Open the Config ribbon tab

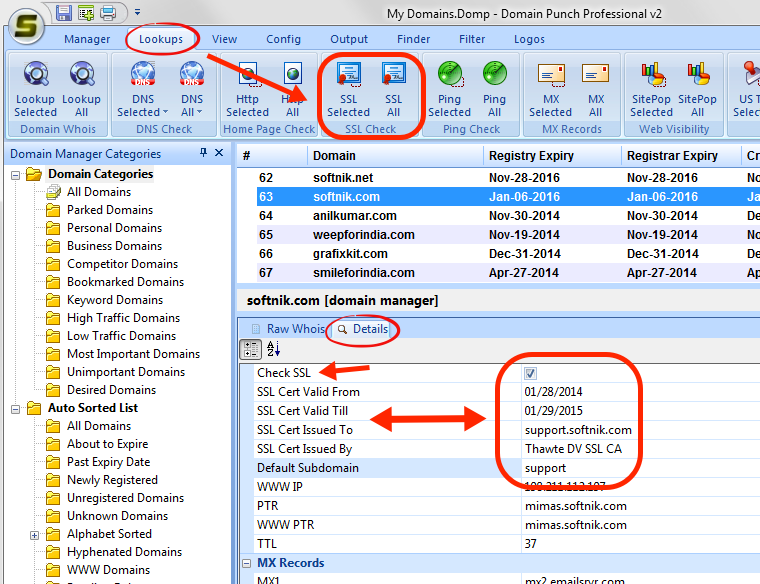tap(284, 39)
